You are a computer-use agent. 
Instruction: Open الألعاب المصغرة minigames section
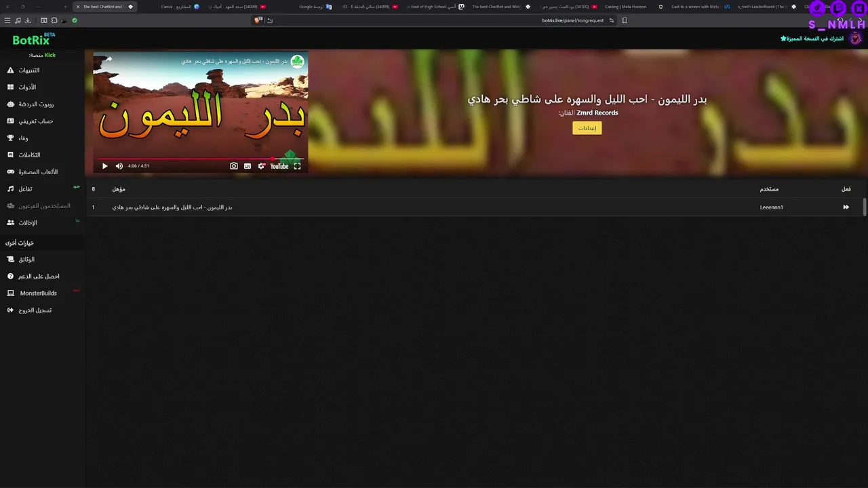[x=33, y=171]
